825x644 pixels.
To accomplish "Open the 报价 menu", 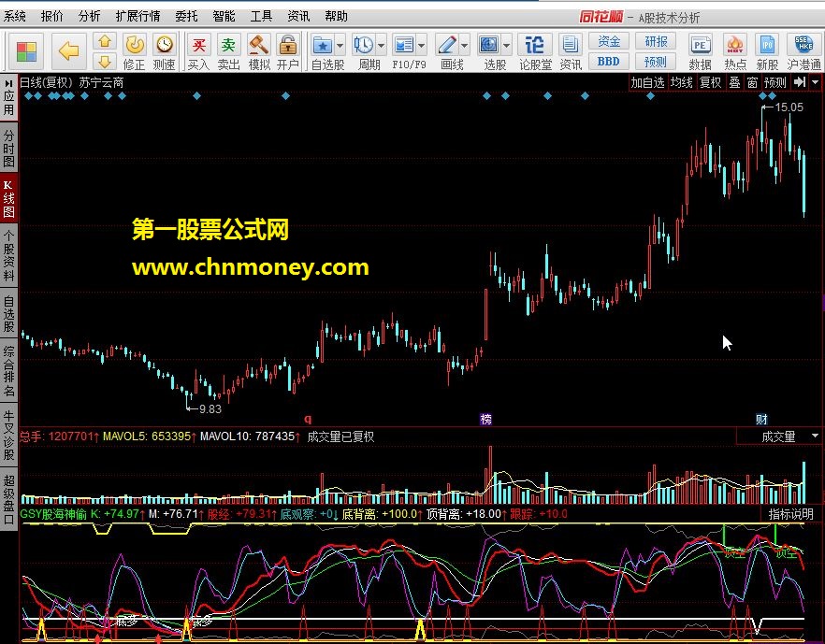I will point(52,16).
